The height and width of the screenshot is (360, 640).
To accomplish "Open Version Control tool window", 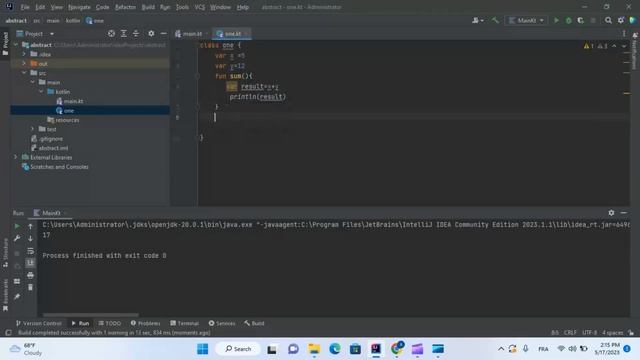I will point(38,323).
